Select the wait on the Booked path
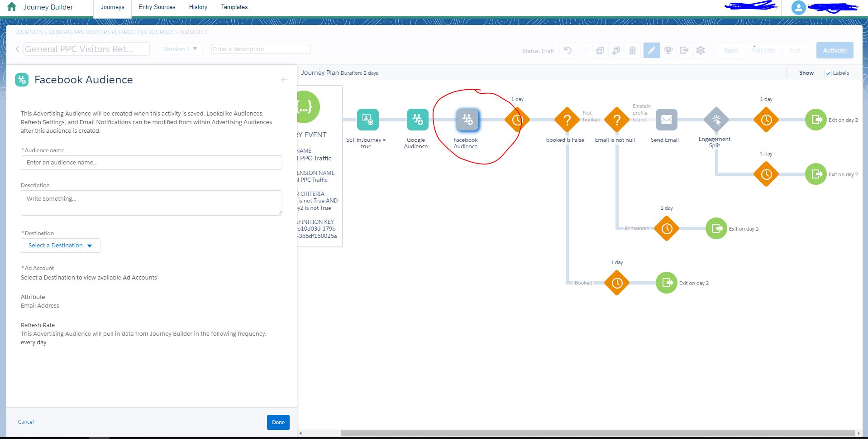This screenshot has width=868, height=439. point(616,283)
